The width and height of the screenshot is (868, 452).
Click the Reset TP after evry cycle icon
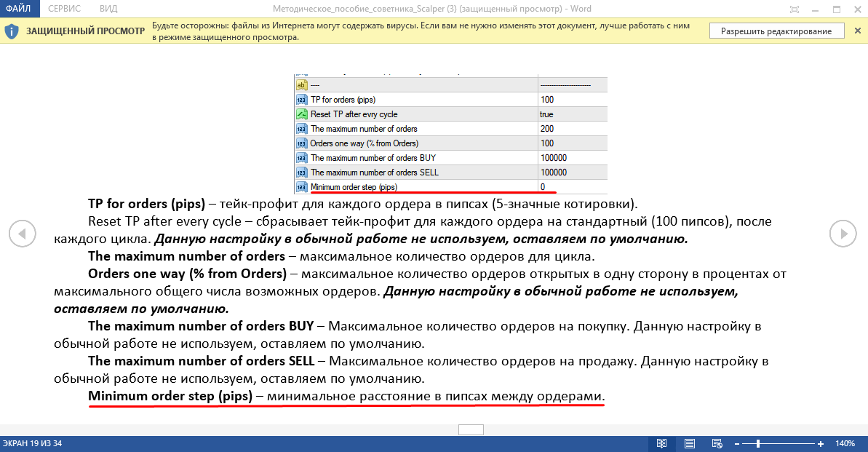[x=301, y=114]
